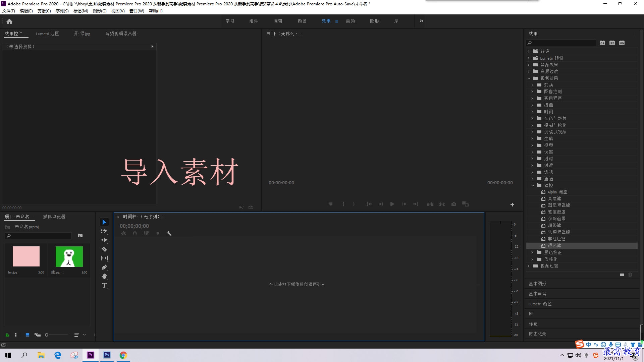Select the pink fen.jpg thumbnail
Viewport: 644px width, 362px height.
(x=26, y=256)
